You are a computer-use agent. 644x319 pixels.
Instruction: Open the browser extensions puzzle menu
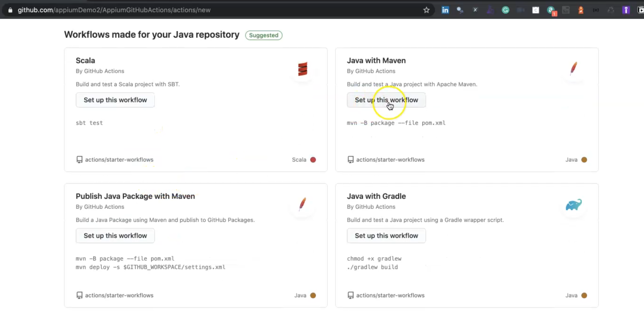tap(611, 10)
